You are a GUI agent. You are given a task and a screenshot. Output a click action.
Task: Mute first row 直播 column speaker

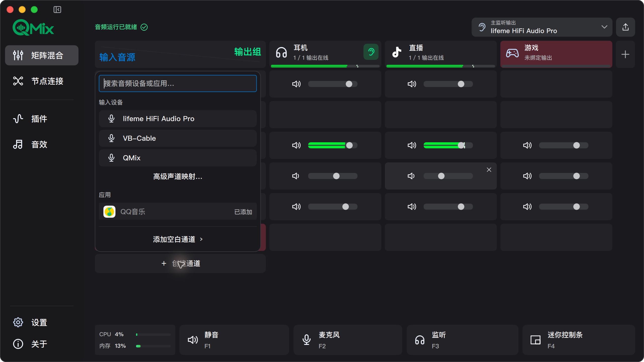click(412, 84)
